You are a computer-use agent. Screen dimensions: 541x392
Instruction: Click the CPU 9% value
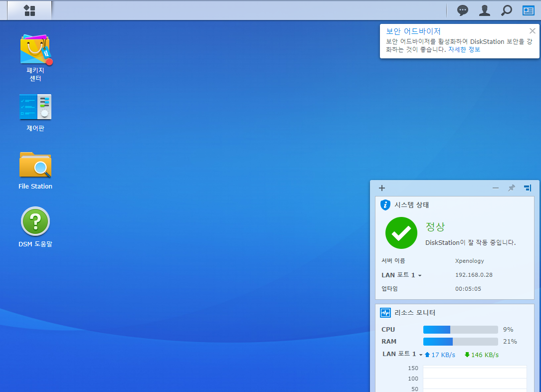point(508,330)
